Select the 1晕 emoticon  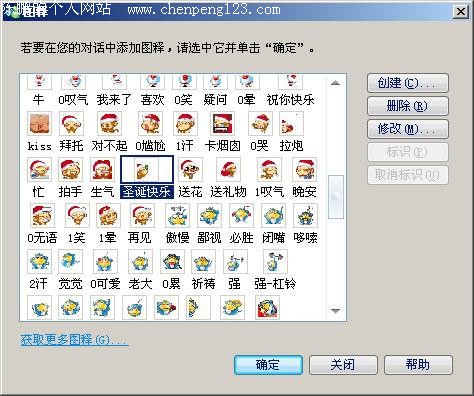point(108,215)
